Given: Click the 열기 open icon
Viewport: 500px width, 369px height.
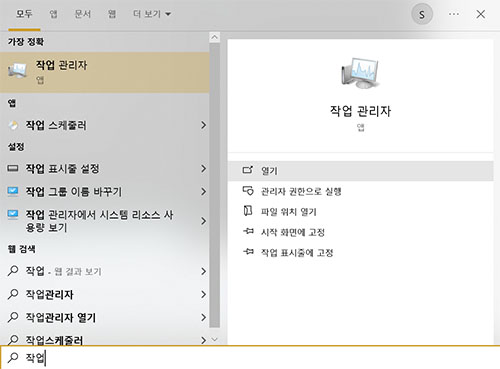Looking at the screenshot, I should 248,170.
